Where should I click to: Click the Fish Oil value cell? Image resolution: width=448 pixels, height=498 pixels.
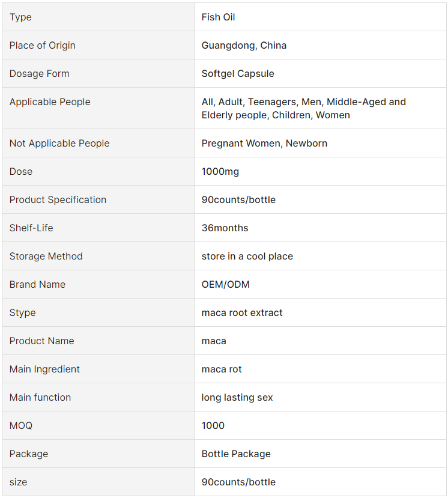pos(320,17)
